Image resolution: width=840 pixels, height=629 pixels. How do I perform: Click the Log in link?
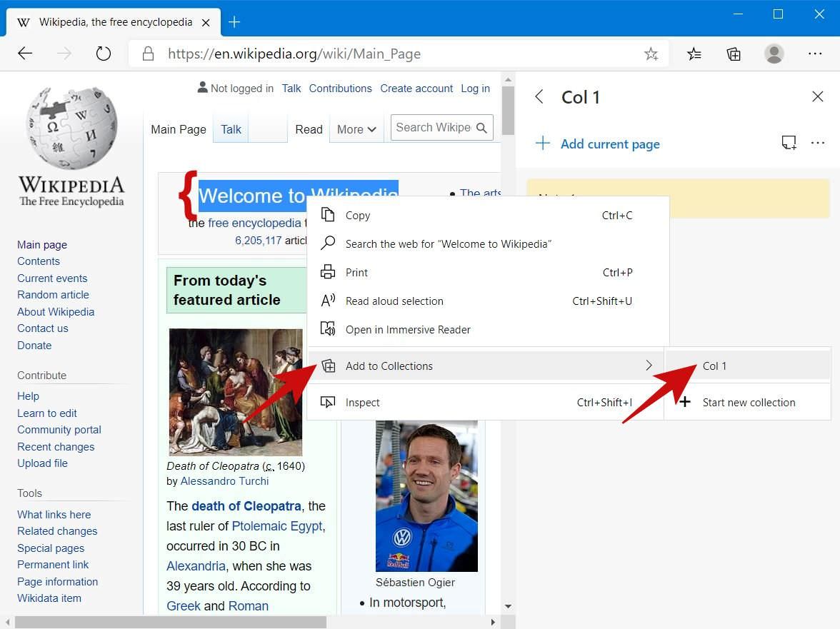[x=475, y=89]
